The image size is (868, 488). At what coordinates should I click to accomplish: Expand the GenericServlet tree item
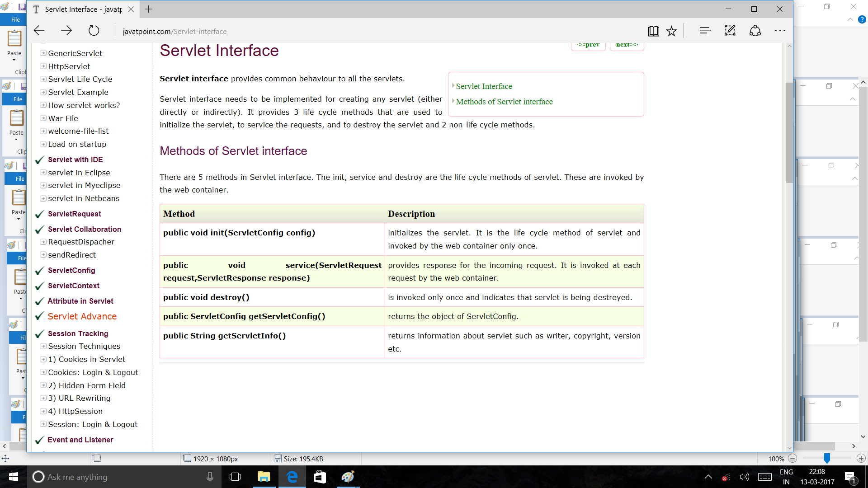pos(43,53)
